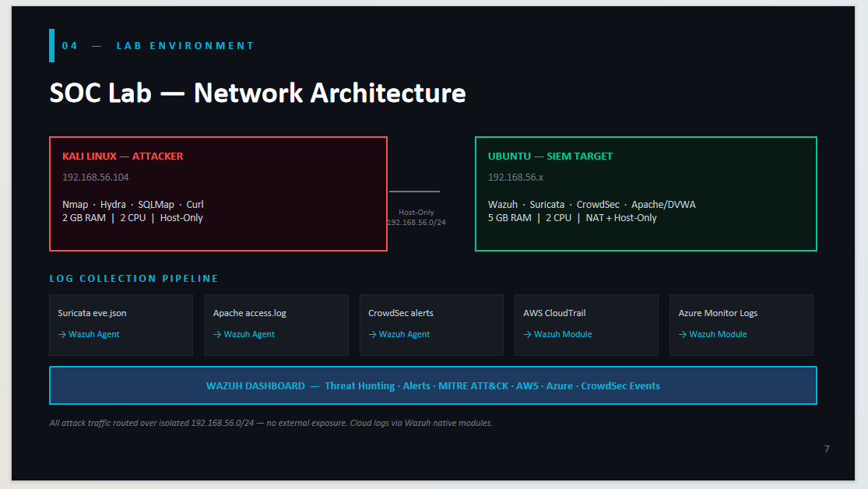Select the target IP 192.168.56.x
The image size is (868, 489).
click(x=515, y=178)
